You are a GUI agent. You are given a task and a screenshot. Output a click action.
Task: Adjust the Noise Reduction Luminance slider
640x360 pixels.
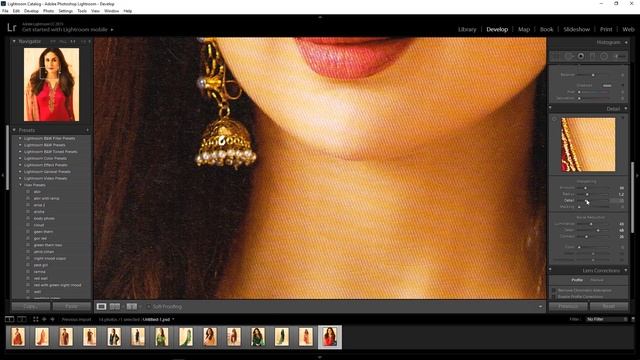(591, 224)
